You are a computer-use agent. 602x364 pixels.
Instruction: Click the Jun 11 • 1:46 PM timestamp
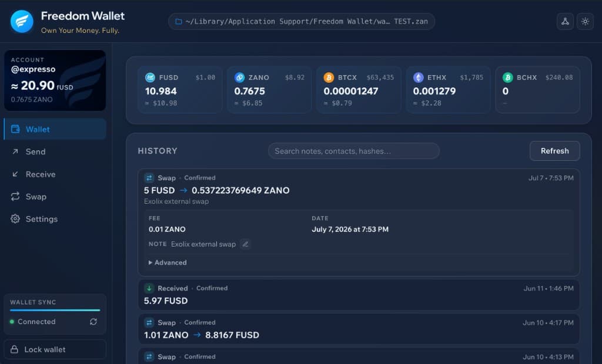click(x=549, y=288)
